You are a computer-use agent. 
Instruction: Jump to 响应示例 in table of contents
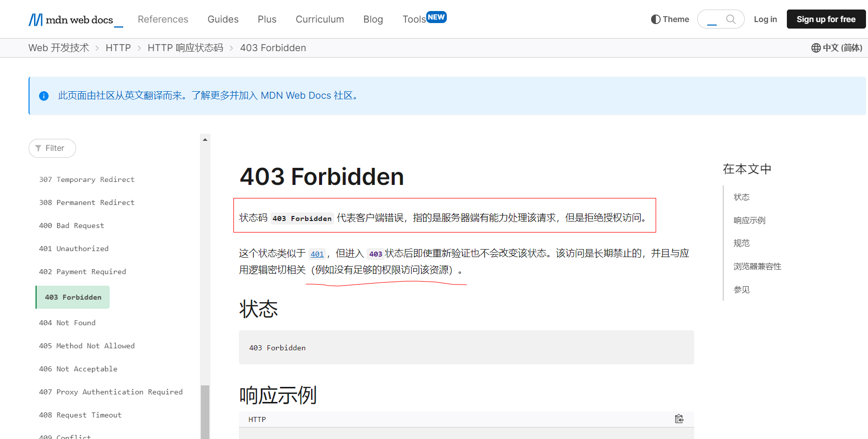749,220
